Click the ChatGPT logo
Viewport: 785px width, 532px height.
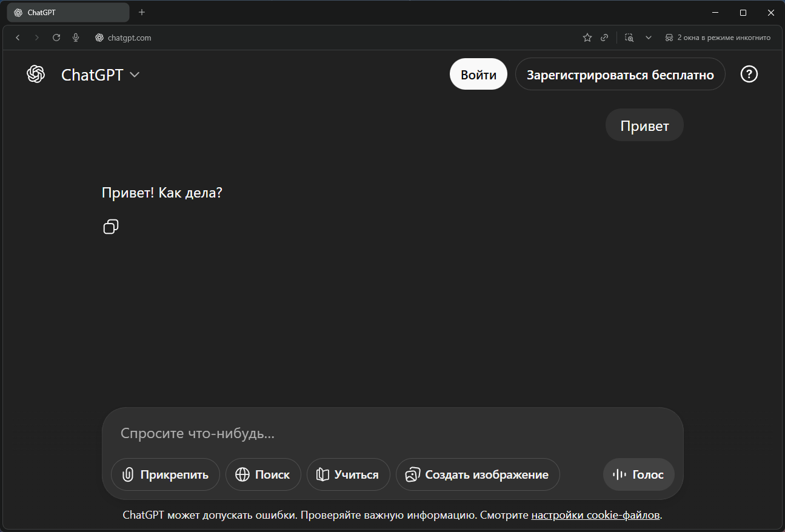36,74
